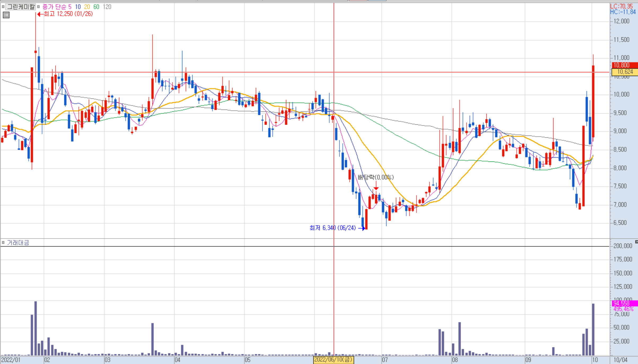Click the data table grid icon
Viewport: 638px width, 364px height.
(6, 15)
